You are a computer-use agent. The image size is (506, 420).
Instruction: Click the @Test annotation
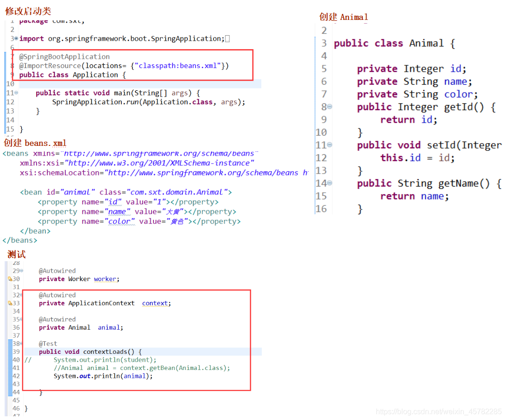(48, 344)
